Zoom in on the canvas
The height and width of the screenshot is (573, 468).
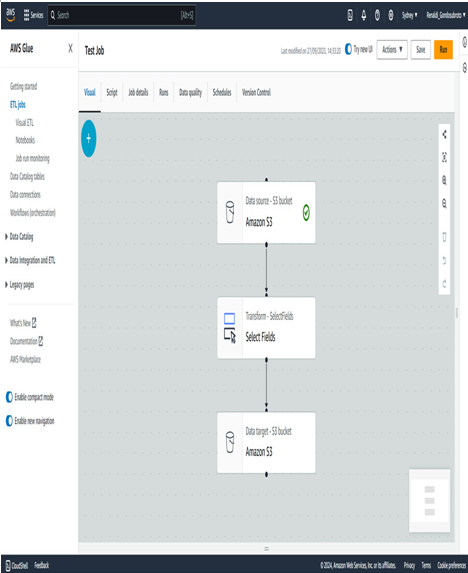[x=444, y=180]
